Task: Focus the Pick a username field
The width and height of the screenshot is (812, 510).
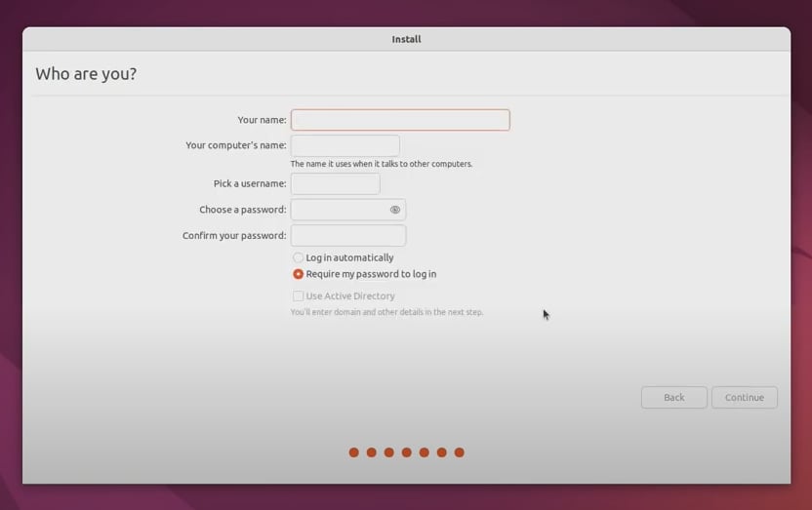Action: (x=335, y=183)
